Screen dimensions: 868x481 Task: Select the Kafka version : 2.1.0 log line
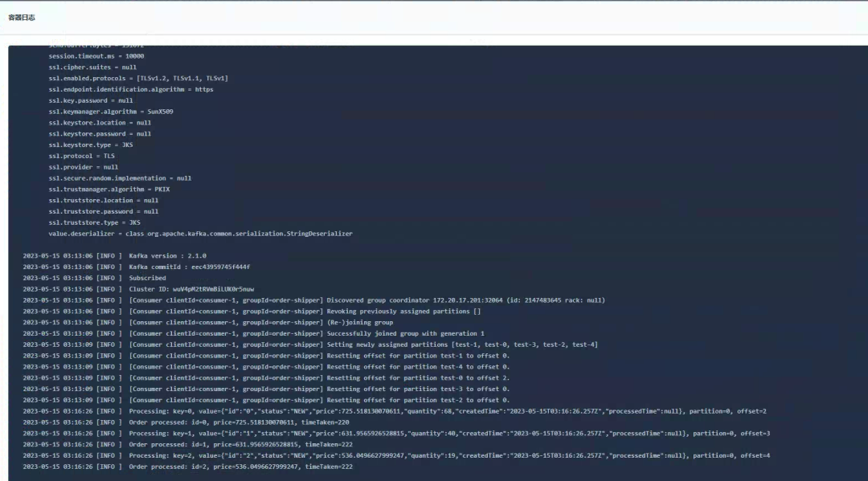pyautogui.click(x=115, y=256)
